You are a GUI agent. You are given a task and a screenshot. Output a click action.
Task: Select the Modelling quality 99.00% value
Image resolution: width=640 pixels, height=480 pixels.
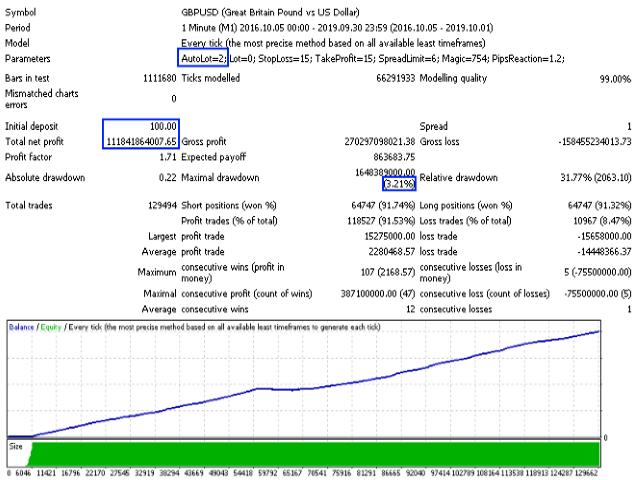pos(615,79)
